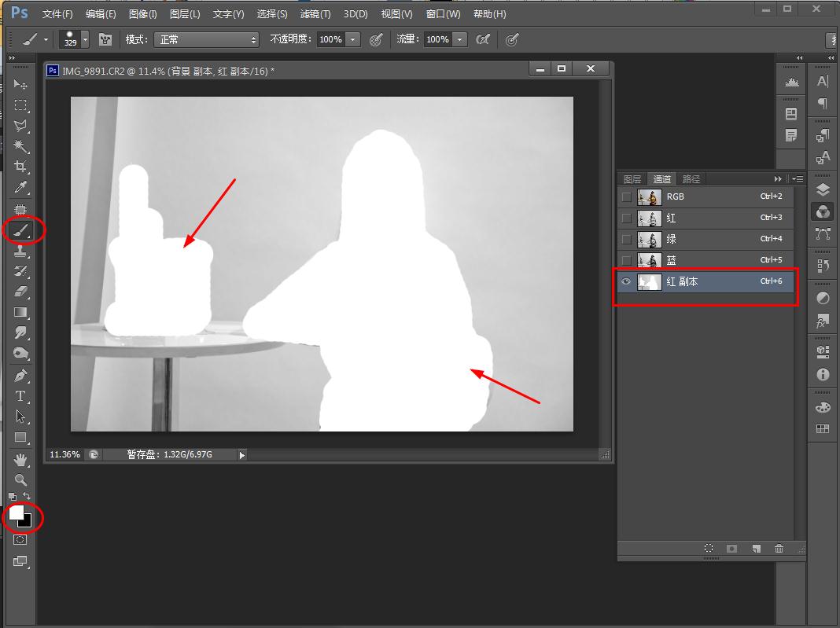Click the foreground color swatch
The width and height of the screenshot is (840, 628).
pos(16,513)
